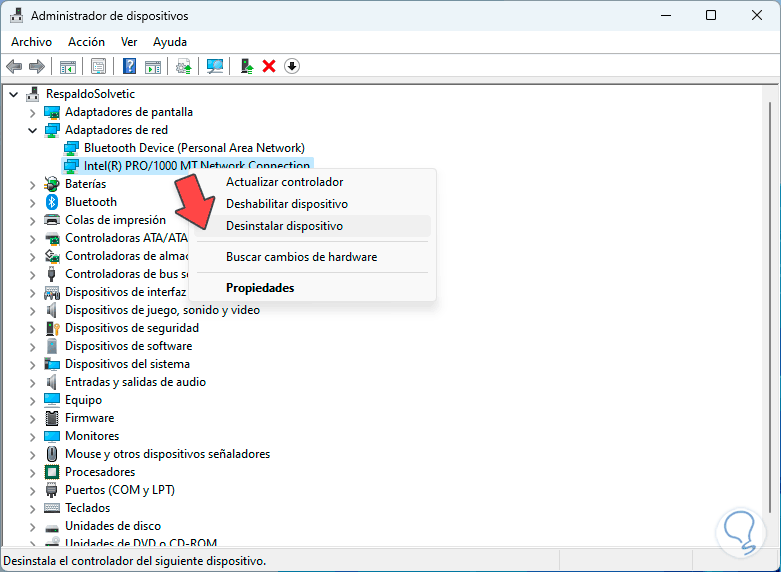Expand the Bluetooth category chevron
This screenshot has width=781, height=572.
32,203
